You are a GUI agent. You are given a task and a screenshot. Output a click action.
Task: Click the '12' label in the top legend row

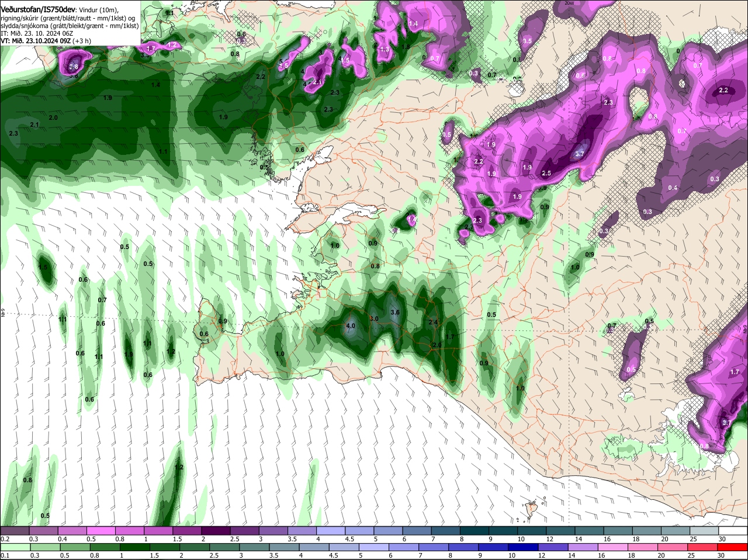[549, 539]
